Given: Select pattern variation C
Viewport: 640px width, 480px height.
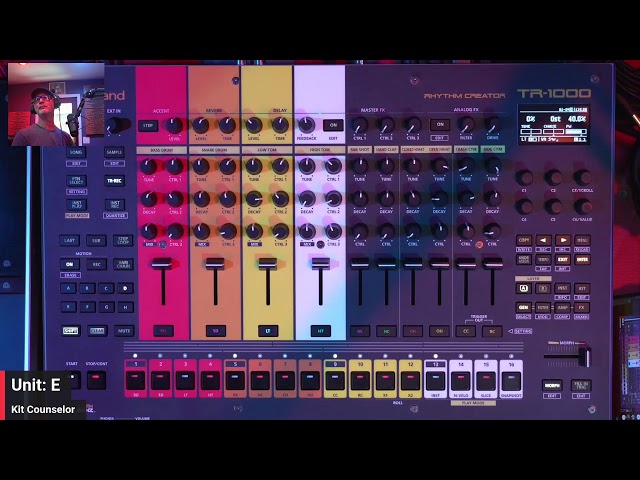Looking at the screenshot, I should pos(106,288).
